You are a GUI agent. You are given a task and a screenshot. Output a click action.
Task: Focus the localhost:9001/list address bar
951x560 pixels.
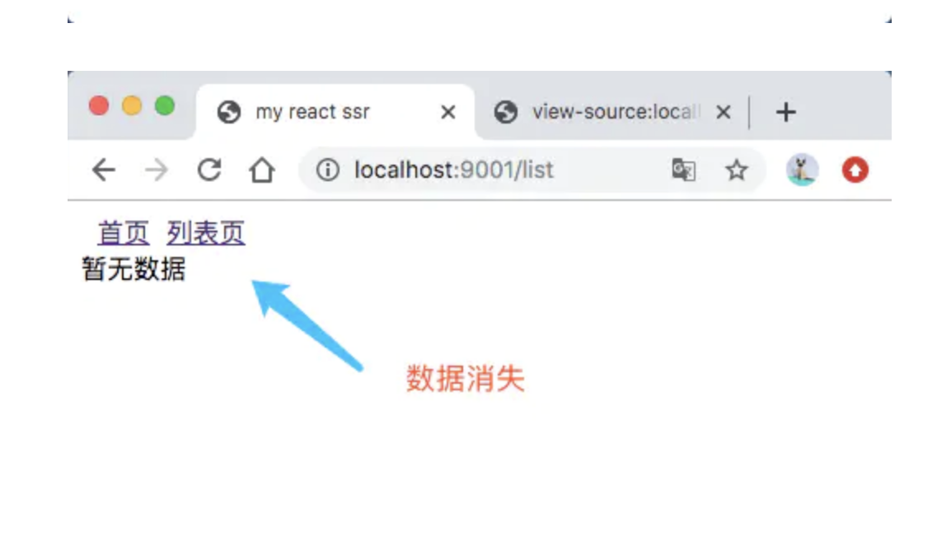(494, 170)
